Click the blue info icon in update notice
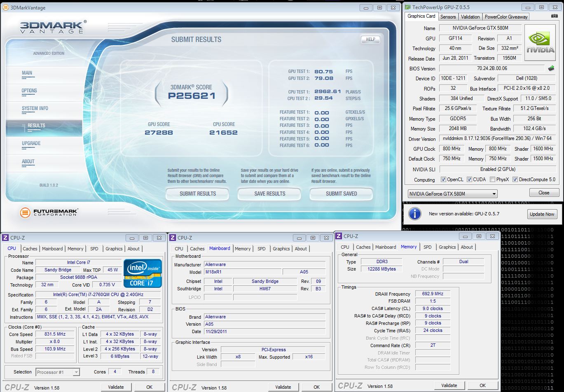This screenshot has height=392, width=564. (414, 213)
